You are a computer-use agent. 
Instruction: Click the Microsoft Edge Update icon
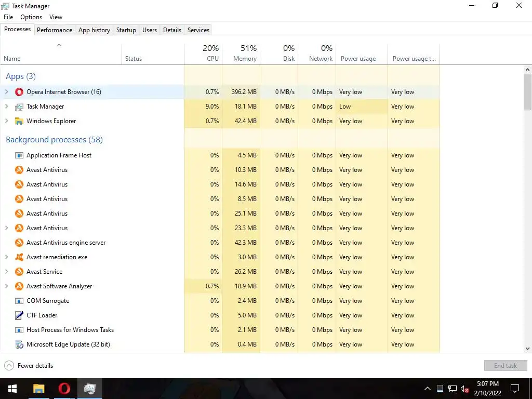click(19, 344)
